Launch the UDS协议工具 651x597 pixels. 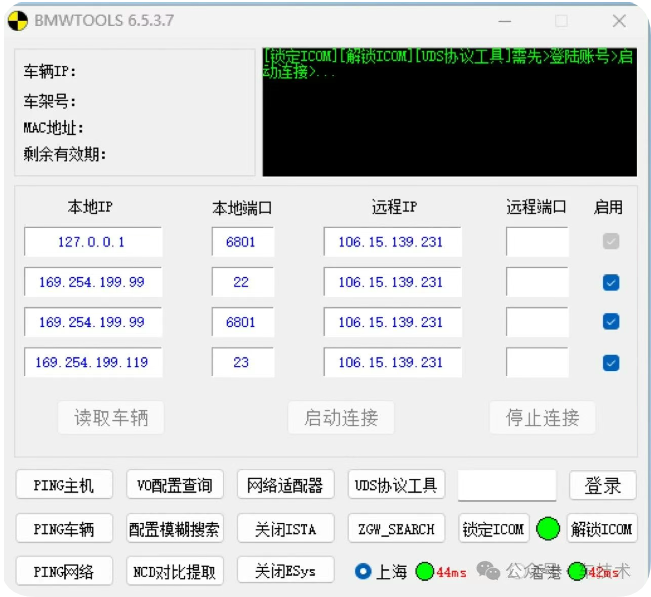[x=396, y=484]
